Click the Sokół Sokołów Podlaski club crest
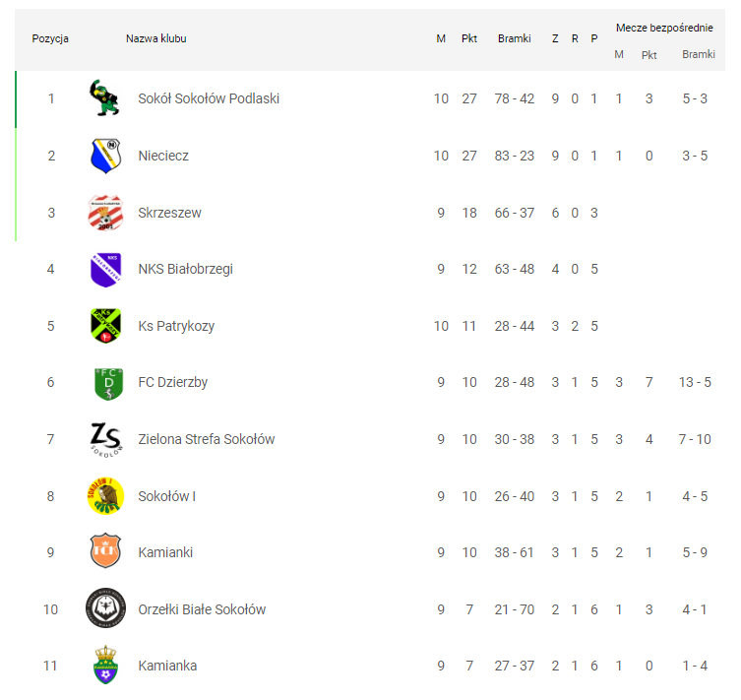The image size is (741, 700). point(104,97)
